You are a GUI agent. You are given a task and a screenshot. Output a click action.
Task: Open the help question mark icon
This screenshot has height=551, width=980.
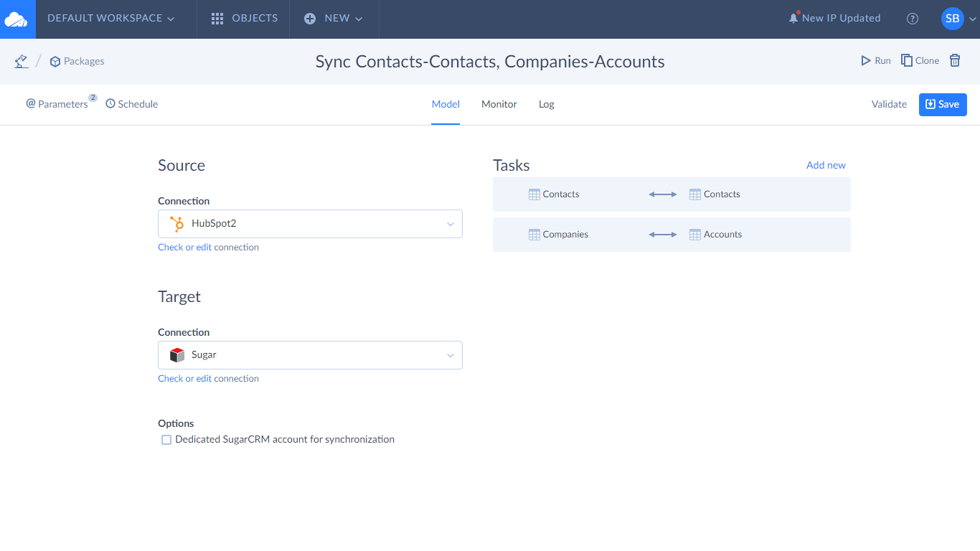pyautogui.click(x=913, y=19)
